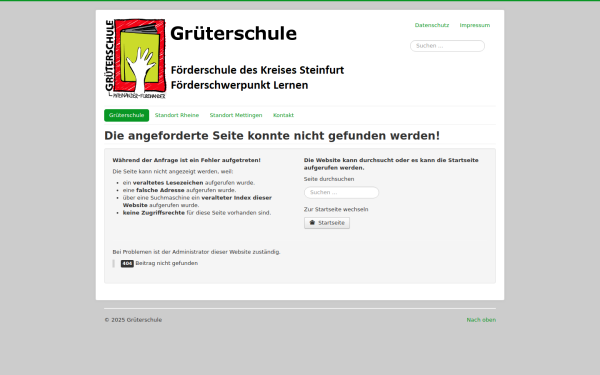The height and width of the screenshot is (375, 600).
Task: Click the 404 error badge
Action: point(127,263)
